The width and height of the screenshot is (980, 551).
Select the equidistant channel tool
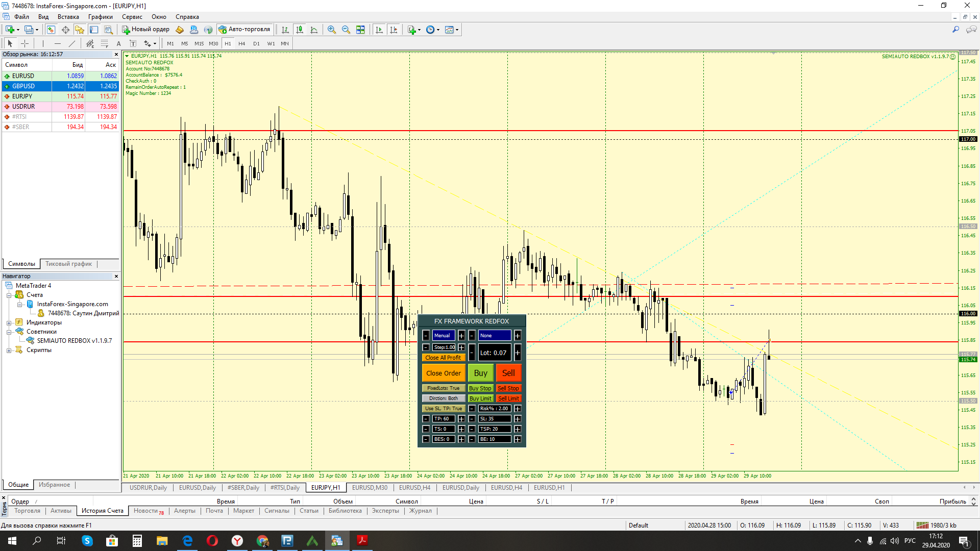coord(90,43)
